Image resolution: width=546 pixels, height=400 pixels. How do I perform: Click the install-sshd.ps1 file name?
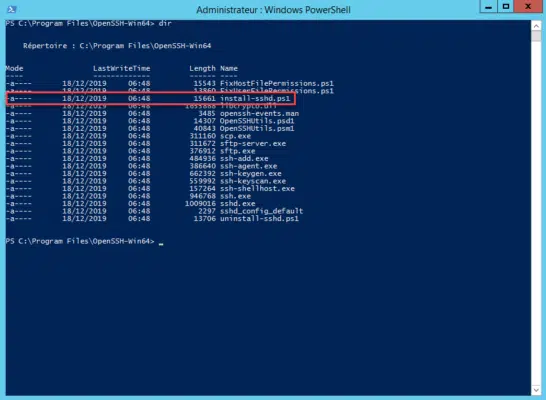point(255,99)
